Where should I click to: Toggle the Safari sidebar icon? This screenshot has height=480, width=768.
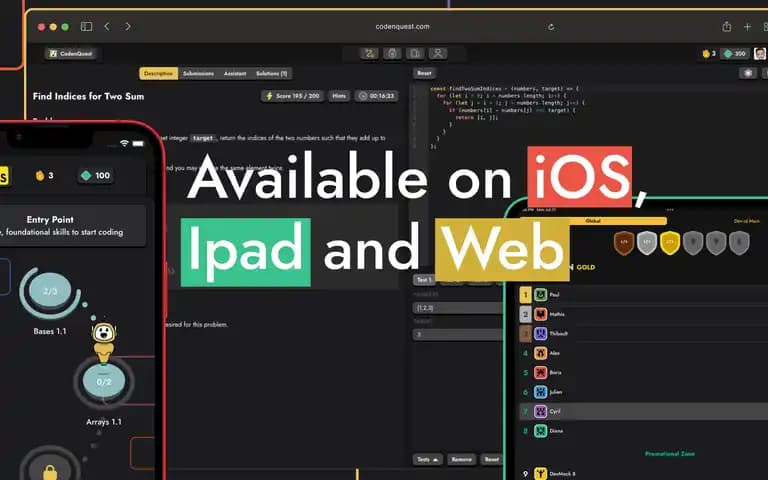86,26
